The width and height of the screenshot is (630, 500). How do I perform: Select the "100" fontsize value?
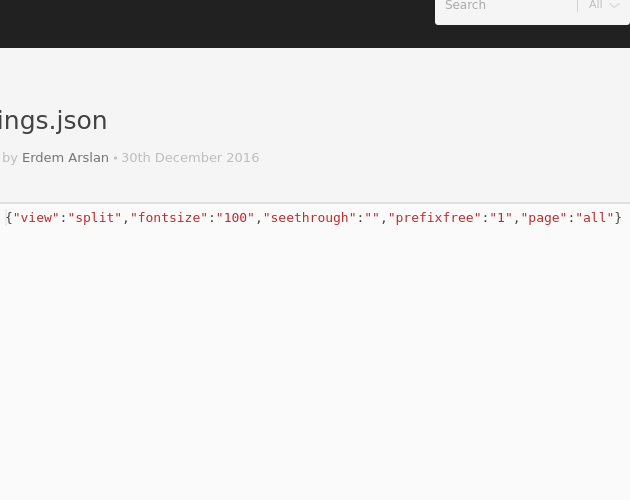coord(235,218)
